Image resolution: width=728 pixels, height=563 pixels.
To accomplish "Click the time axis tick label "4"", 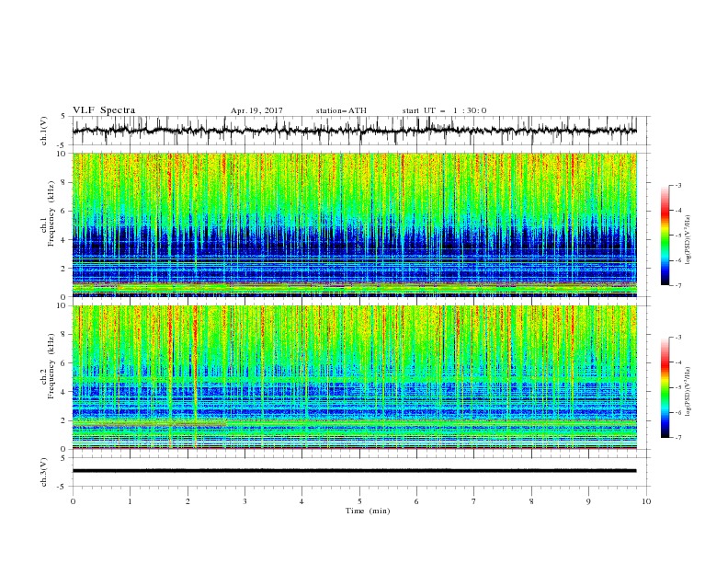I will pos(301,501).
